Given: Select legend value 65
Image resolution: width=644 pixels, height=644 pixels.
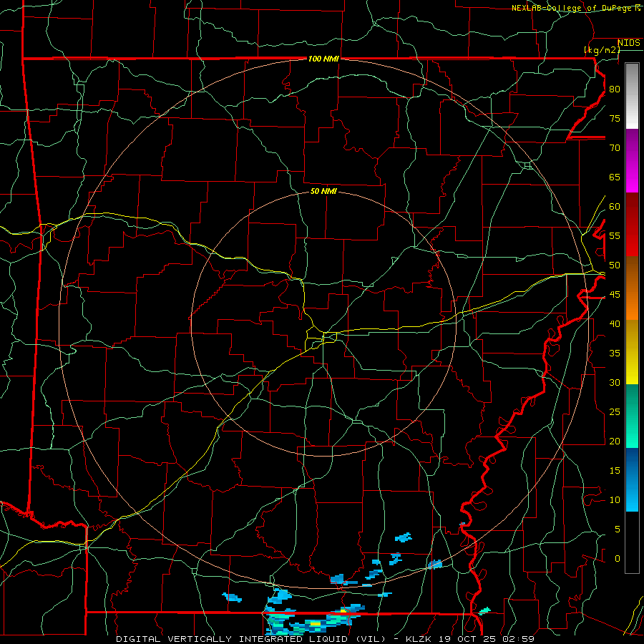Looking at the screenshot, I should pyautogui.click(x=615, y=177).
